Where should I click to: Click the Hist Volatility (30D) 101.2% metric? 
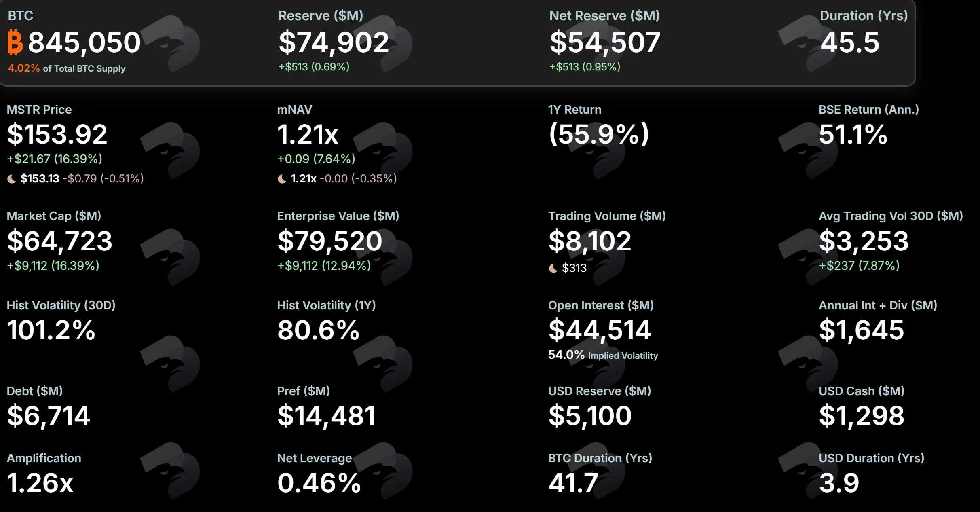click(51, 330)
